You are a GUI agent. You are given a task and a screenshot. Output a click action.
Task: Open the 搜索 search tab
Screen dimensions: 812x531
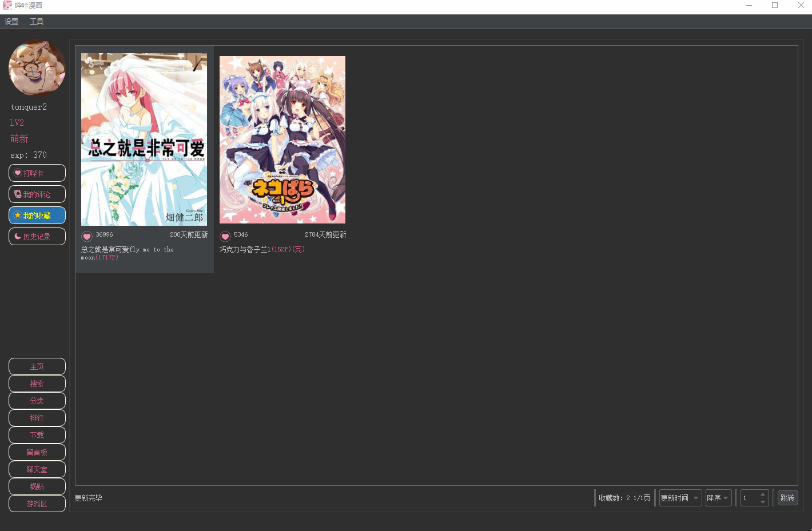37,384
